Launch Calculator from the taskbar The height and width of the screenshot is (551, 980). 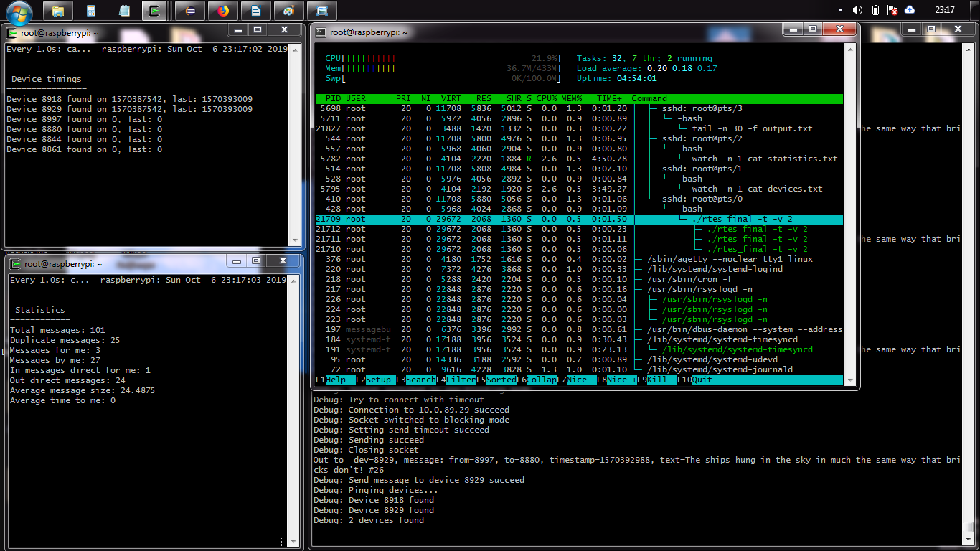tap(90, 11)
